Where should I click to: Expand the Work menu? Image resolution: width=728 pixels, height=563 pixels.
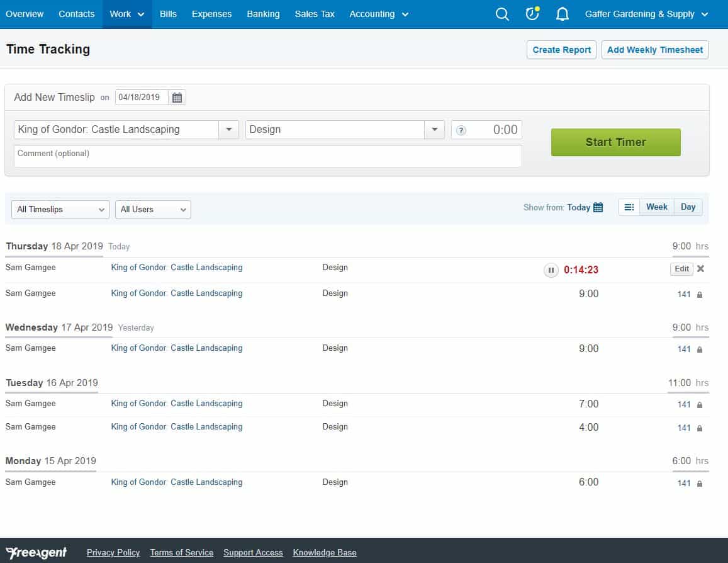click(x=126, y=14)
